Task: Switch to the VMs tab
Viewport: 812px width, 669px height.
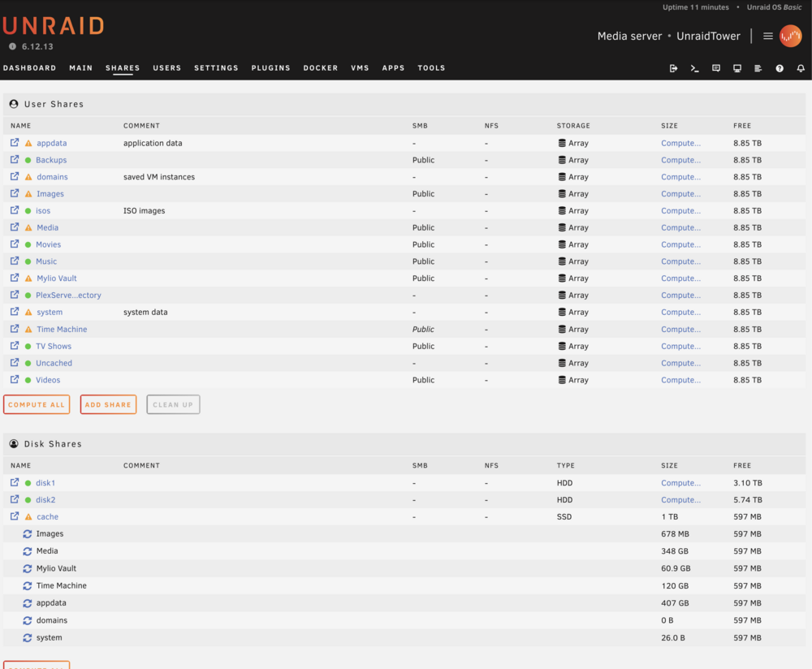Action: tap(360, 68)
